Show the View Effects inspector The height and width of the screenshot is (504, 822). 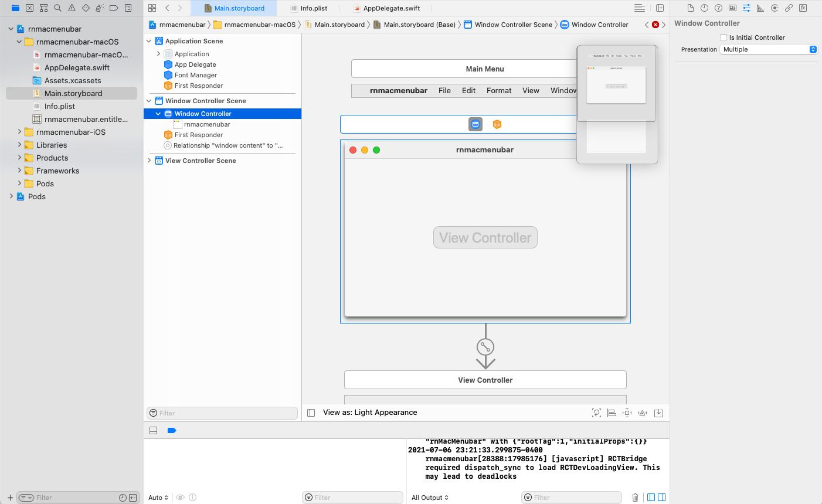tap(803, 8)
